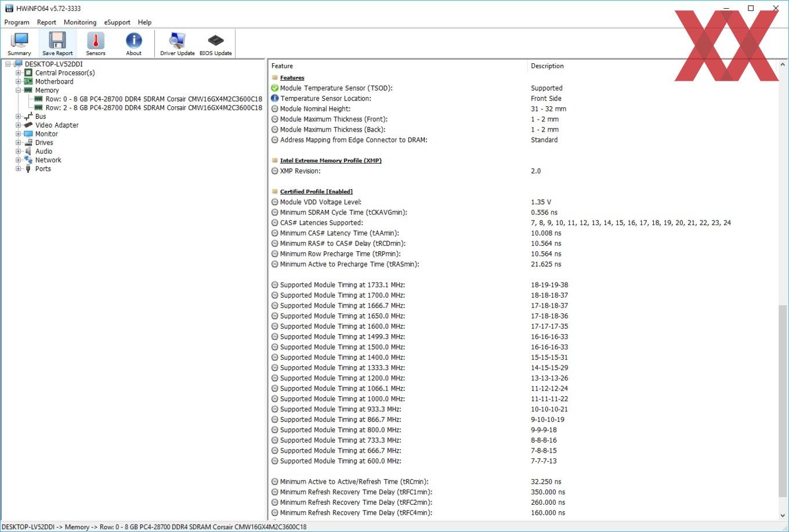Open the eSupport menu
Viewport: 789px width, 532px height.
[117, 23]
